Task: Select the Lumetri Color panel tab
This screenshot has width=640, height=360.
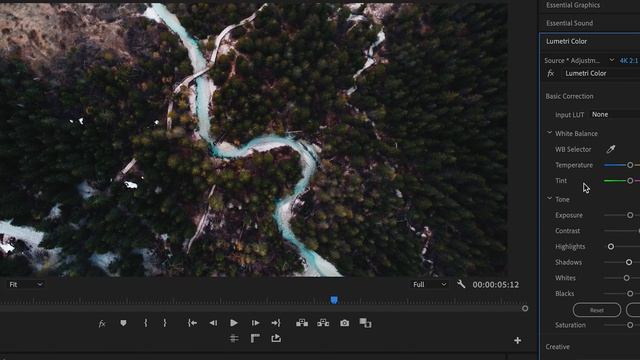Action: tap(567, 41)
